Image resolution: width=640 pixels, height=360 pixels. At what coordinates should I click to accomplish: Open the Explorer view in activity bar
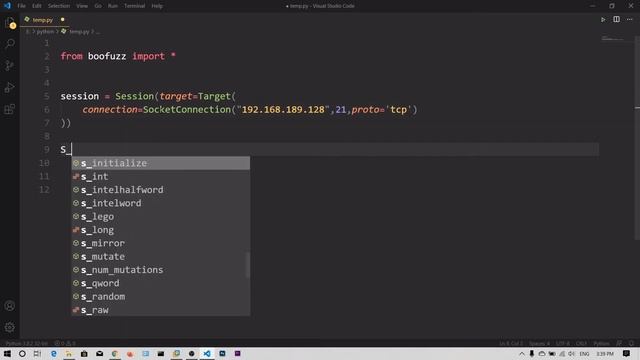(10, 22)
